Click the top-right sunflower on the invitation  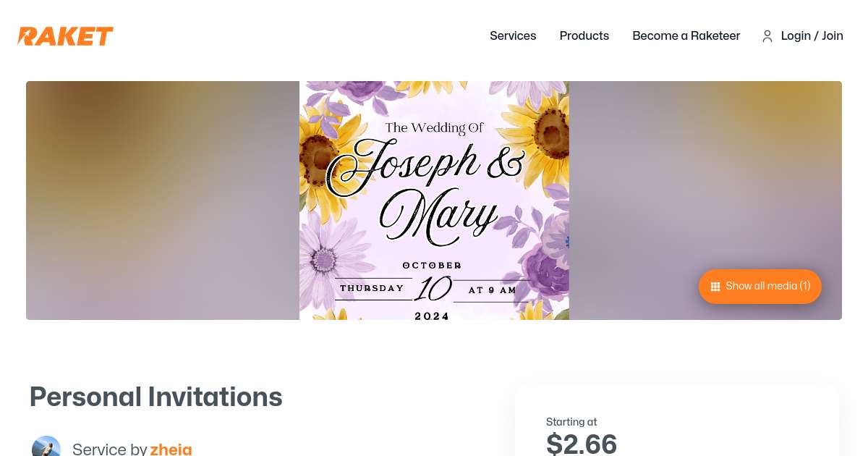click(x=547, y=127)
